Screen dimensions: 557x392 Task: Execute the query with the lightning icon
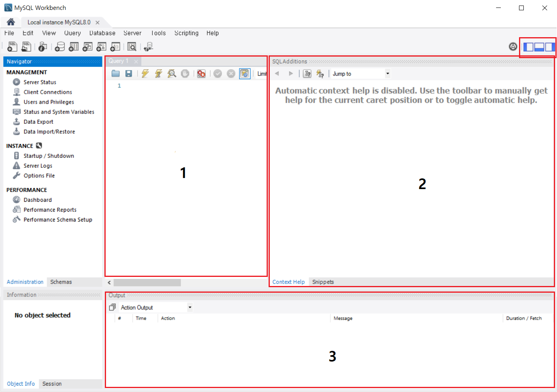pyautogui.click(x=145, y=74)
